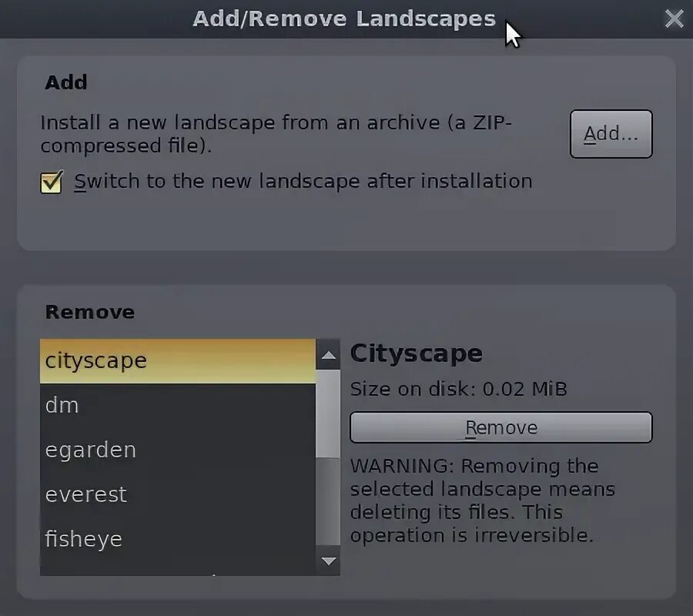Image resolution: width=693 pixels, height=616 pixels.
Task: Click the list's scroll up arrow
Action: tap(328, 355)
